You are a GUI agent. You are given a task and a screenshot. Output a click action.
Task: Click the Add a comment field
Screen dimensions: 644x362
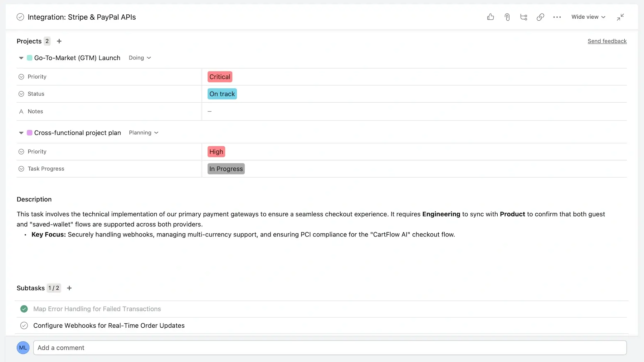click(x=322, y=347)
